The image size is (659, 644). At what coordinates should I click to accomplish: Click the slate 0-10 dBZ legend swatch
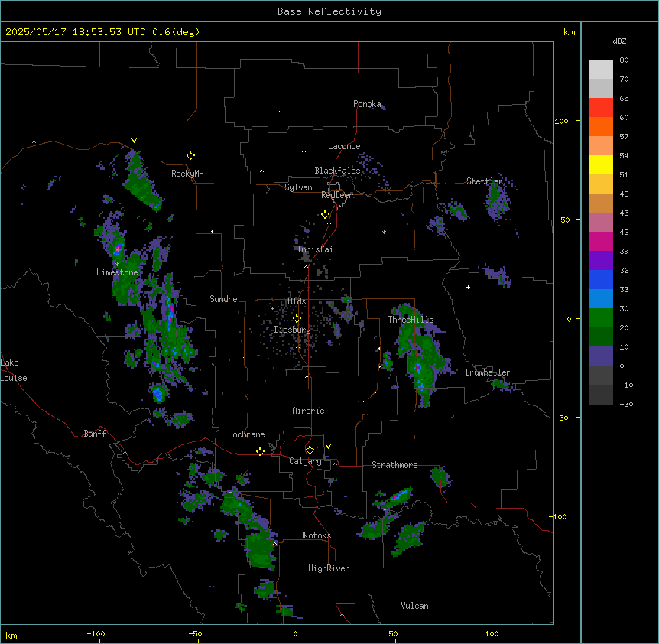pyautogui.click(x=601, y=356)
